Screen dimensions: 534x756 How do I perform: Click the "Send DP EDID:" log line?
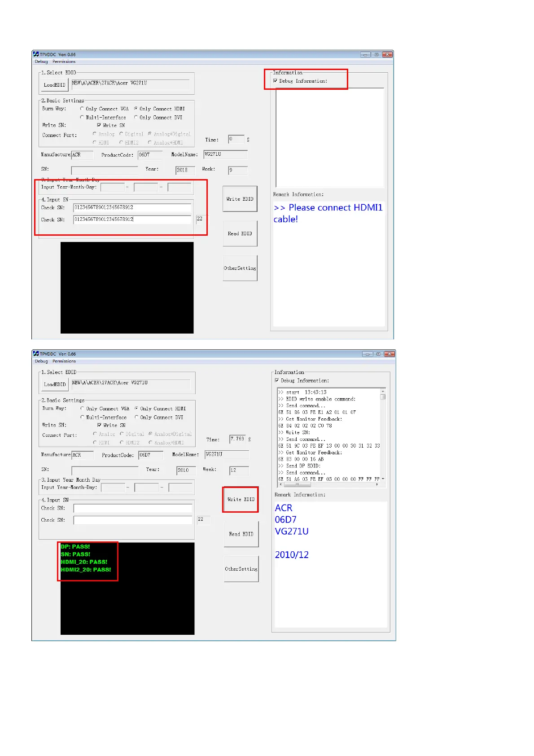click(x=299, y=466)
